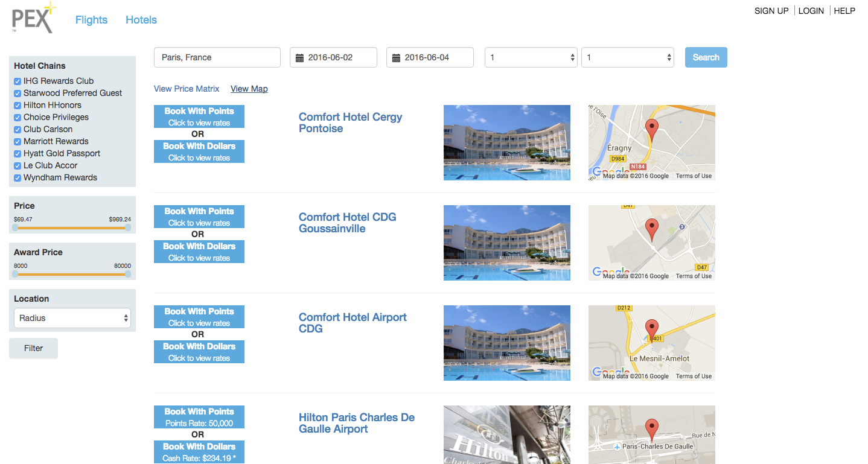
Task: Book With Points for Comfort Hotel CDG Goussainville
Action: click(x=199, y=217)
